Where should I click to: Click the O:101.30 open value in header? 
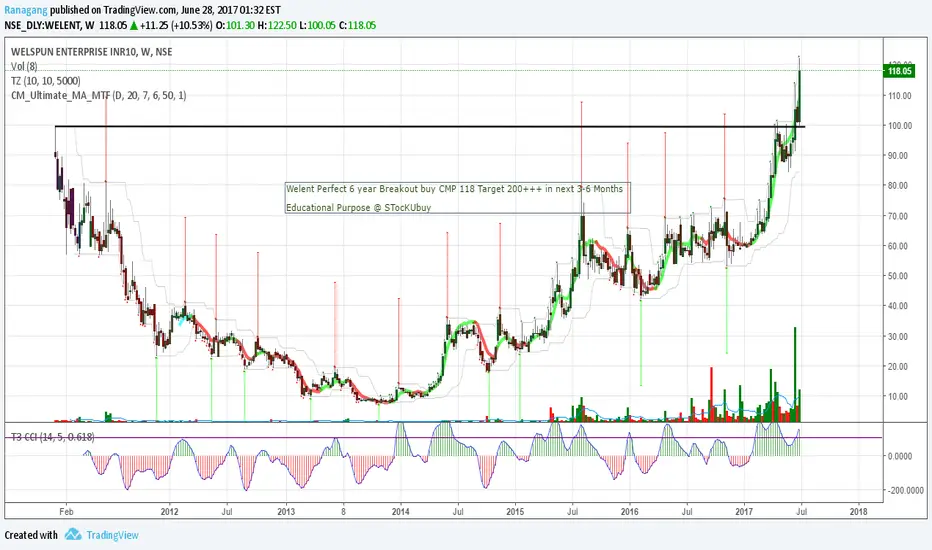[235, 26]
